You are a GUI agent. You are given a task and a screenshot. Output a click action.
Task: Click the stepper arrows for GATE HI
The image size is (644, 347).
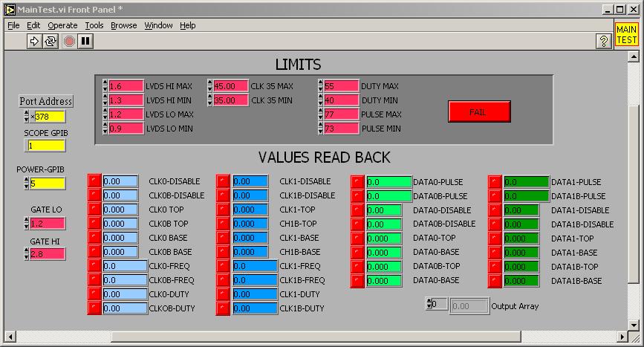(x=27, y=254)
